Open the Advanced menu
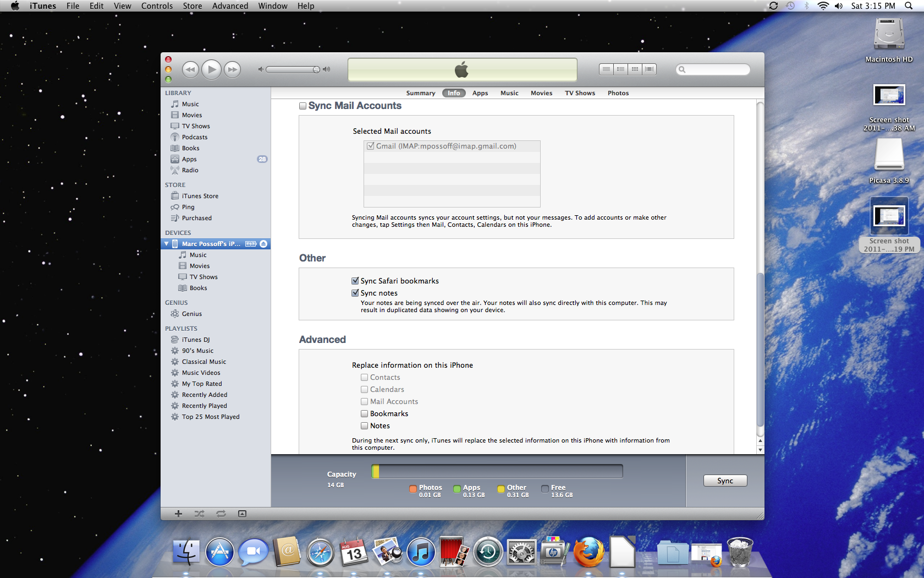Image resolution: width=924 pixels, height=578 pixels. click(x=230, y=6)
